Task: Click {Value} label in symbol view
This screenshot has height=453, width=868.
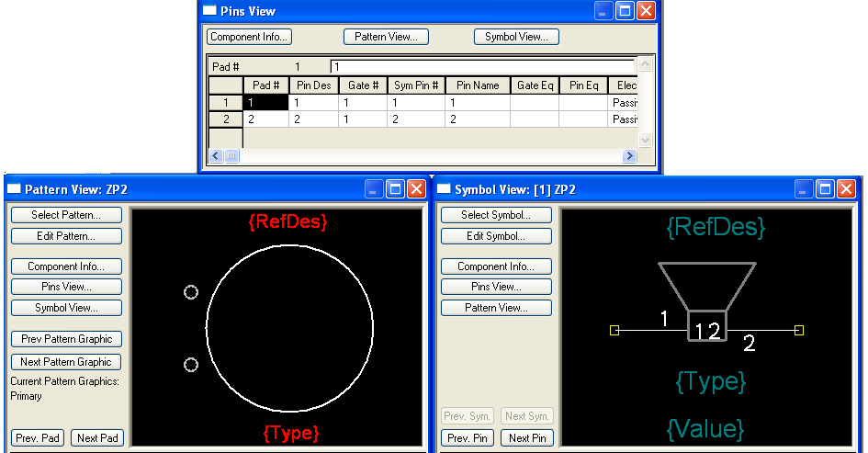Action: pyautogui.click(x=705, y=429)
